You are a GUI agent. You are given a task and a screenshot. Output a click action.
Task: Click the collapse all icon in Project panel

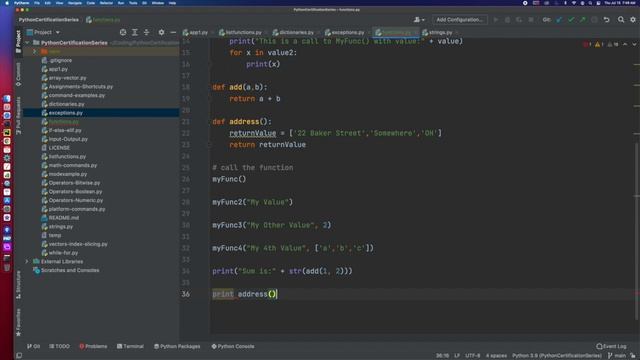(147, 32)
